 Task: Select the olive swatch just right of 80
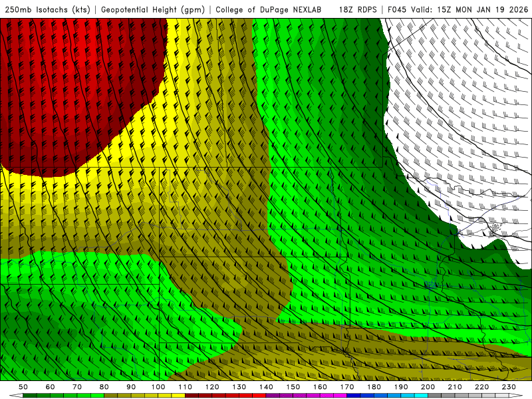pyautogui.click(x=110, y=396)
